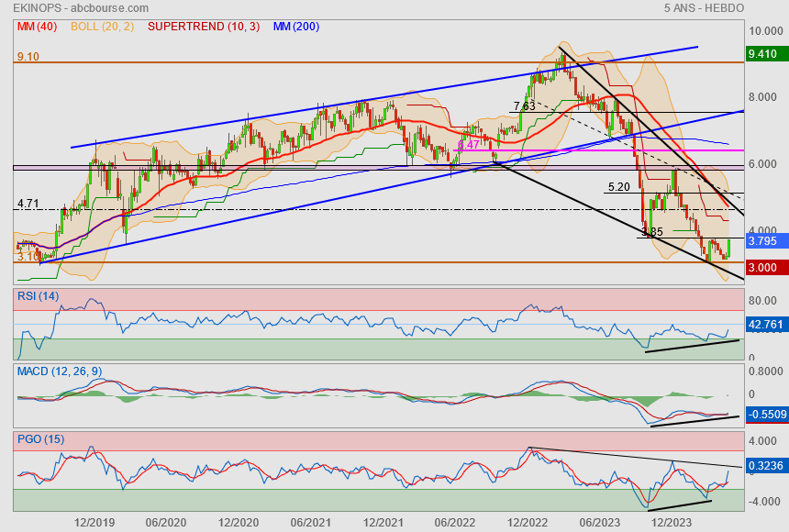Image resolution: width=789 pixels, height=532 pixels.
Task: Click the 06/2023 date axis label
Action: 600,523
